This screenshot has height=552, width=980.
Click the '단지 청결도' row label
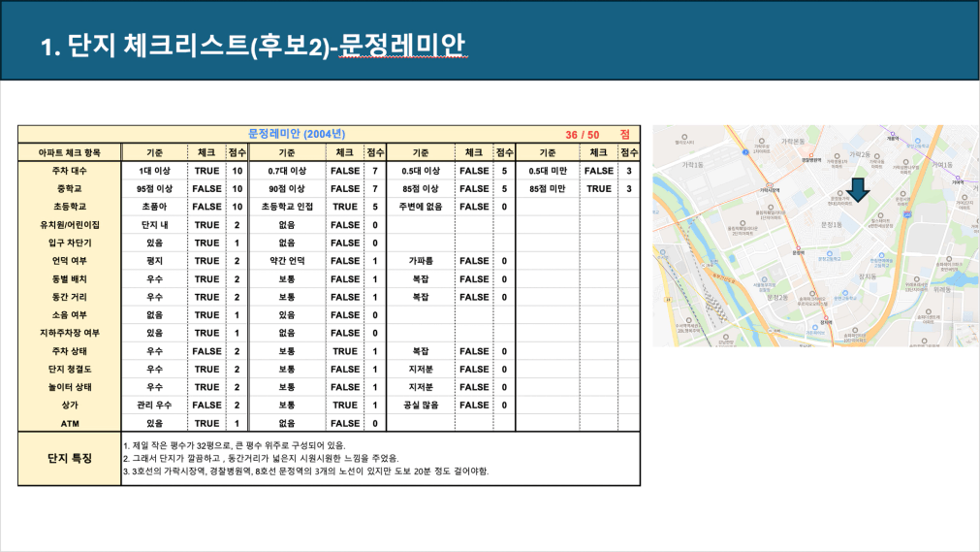[70, 370]
